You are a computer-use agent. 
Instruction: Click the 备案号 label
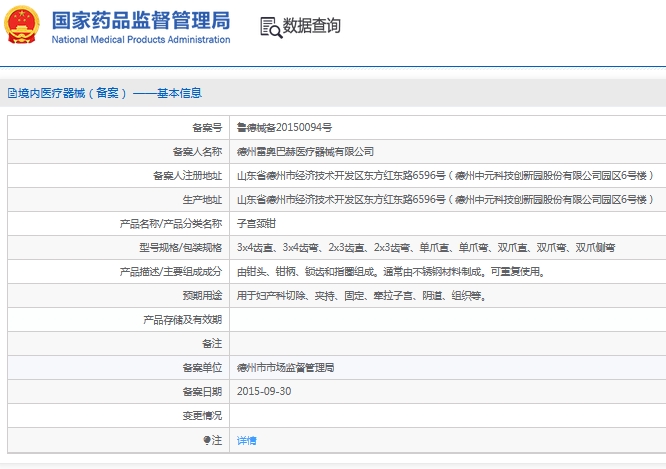207,127
